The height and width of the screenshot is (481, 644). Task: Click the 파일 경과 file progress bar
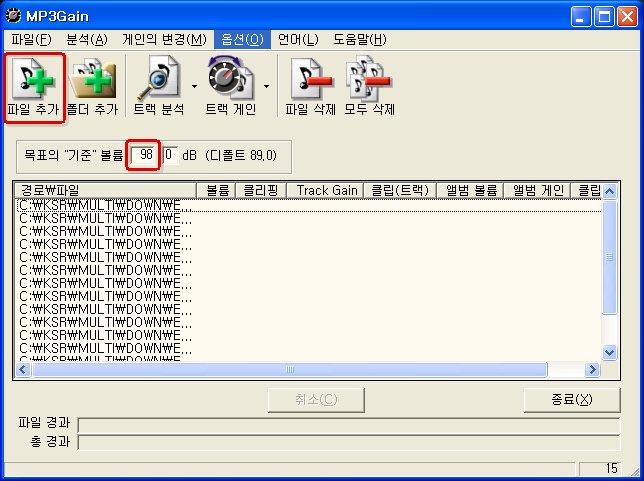click(348, 425)
